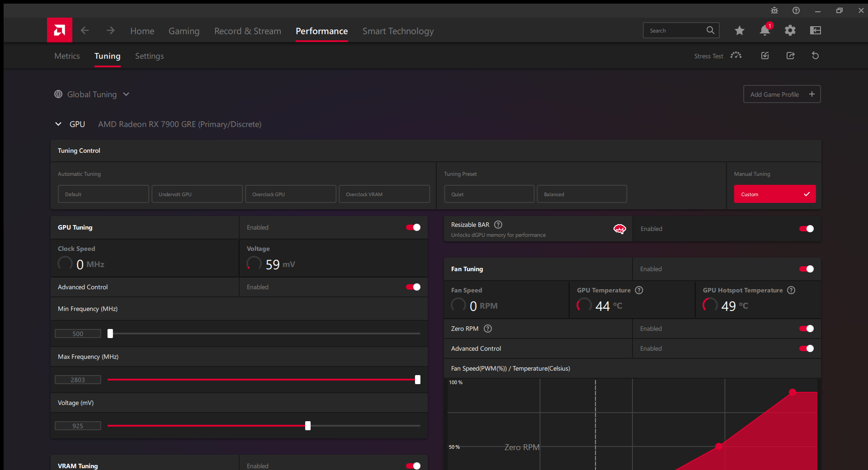The height and width of the screenshot is (470, 868).
Task: Select the Quiet tuning preset
Action: 489,194
